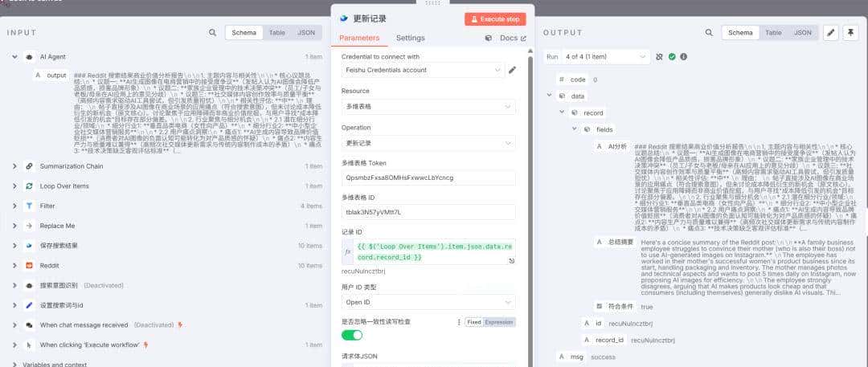The height and width of the screenshot is (367, 868).
Task: Click the 记录 ID expression field
Action: pos(428,251)
